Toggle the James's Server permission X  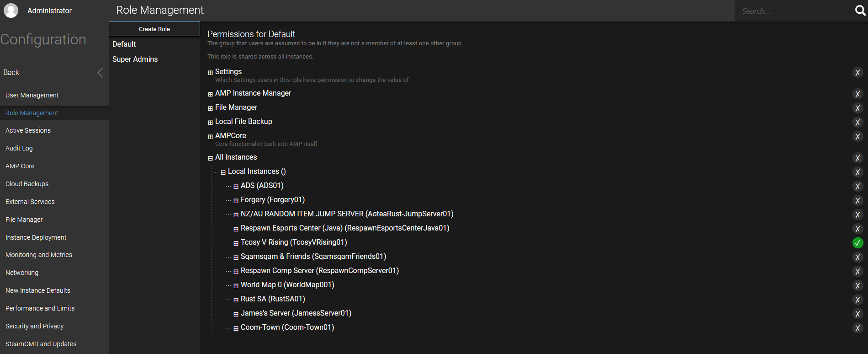(857, 314)
